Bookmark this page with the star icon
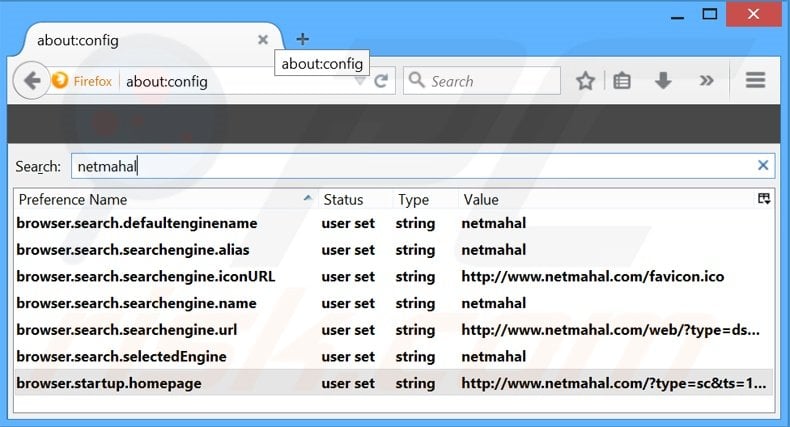Viewport: 790px width, 427px height. click(585, 81)
